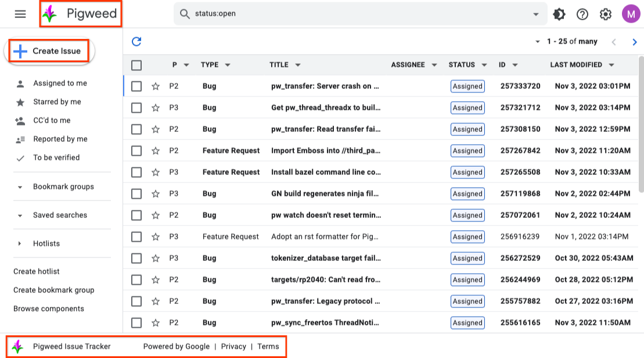Go to next page of results

tap(634, 42)
